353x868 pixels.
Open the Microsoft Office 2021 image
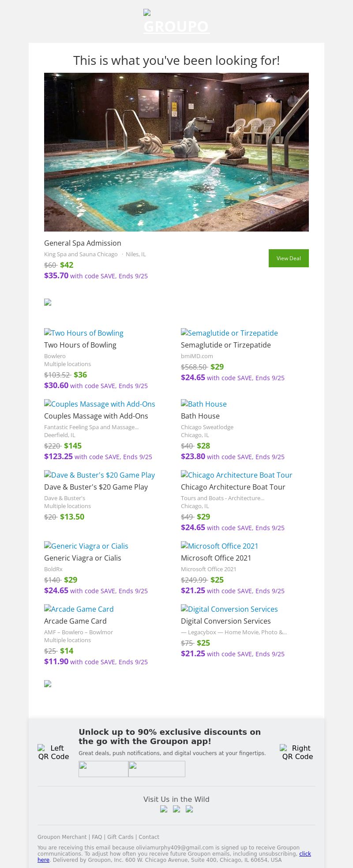tap(220, 546)
